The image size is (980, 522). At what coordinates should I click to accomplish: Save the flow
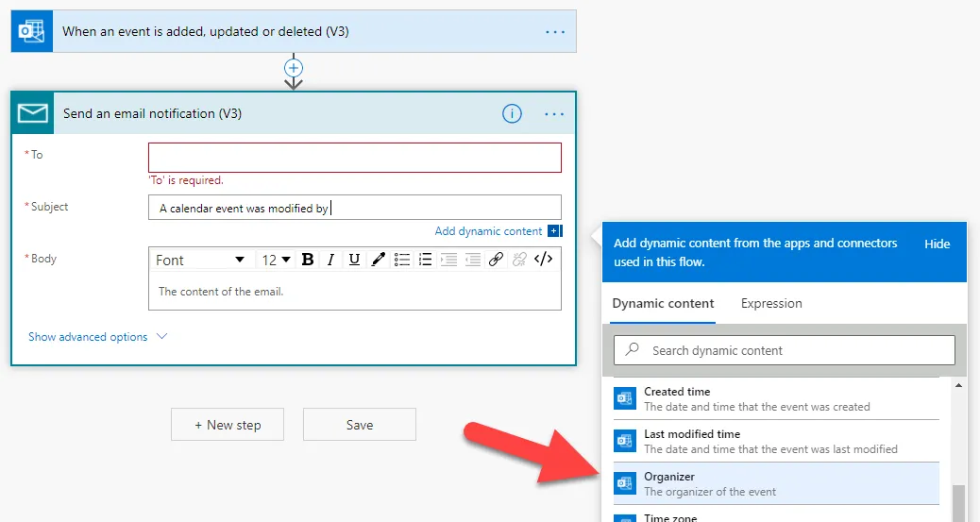[360, 425]
